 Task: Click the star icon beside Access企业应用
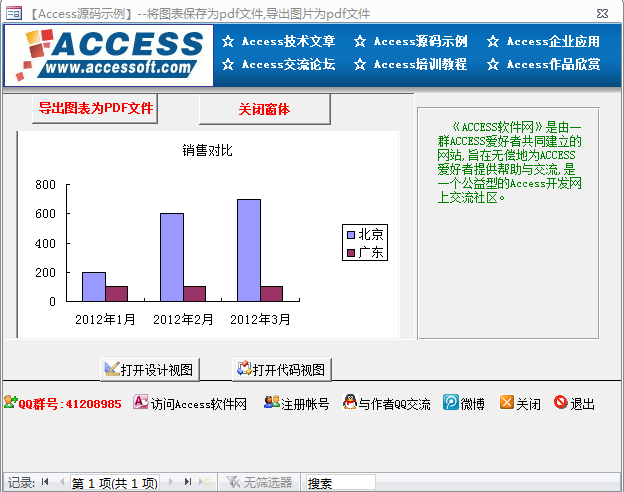click(493, 41)
